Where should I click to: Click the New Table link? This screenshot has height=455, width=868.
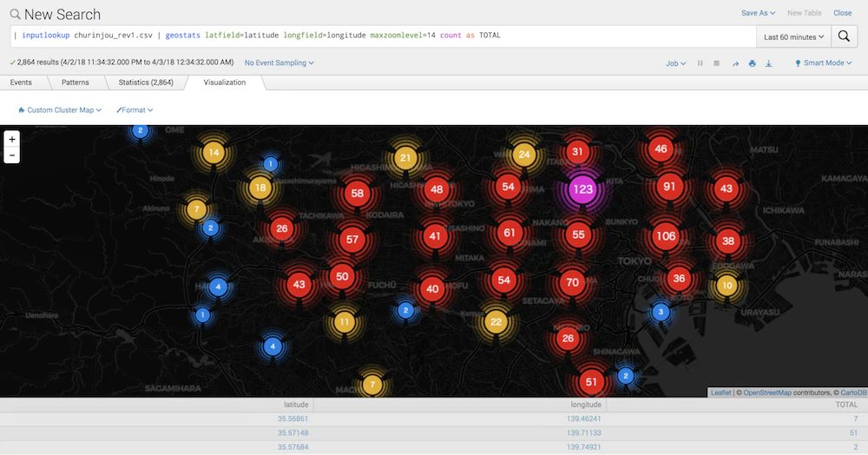805,13
